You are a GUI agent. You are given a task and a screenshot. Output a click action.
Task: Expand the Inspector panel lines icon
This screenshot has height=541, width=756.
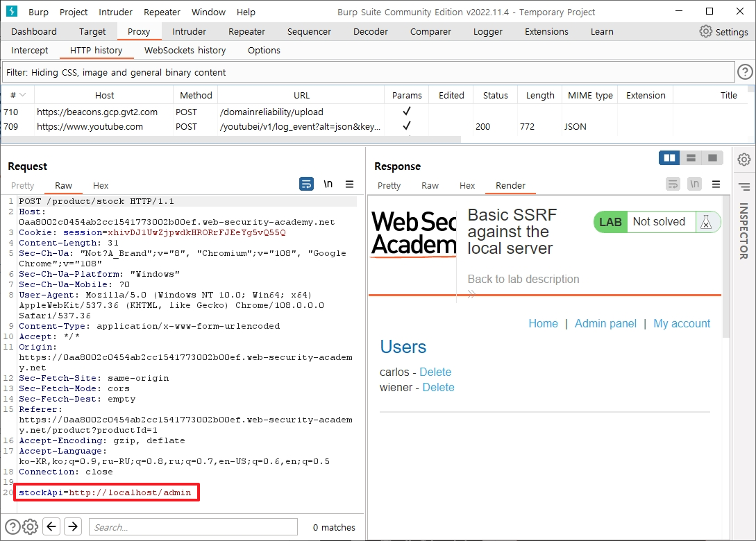click(x=744, y=187)
